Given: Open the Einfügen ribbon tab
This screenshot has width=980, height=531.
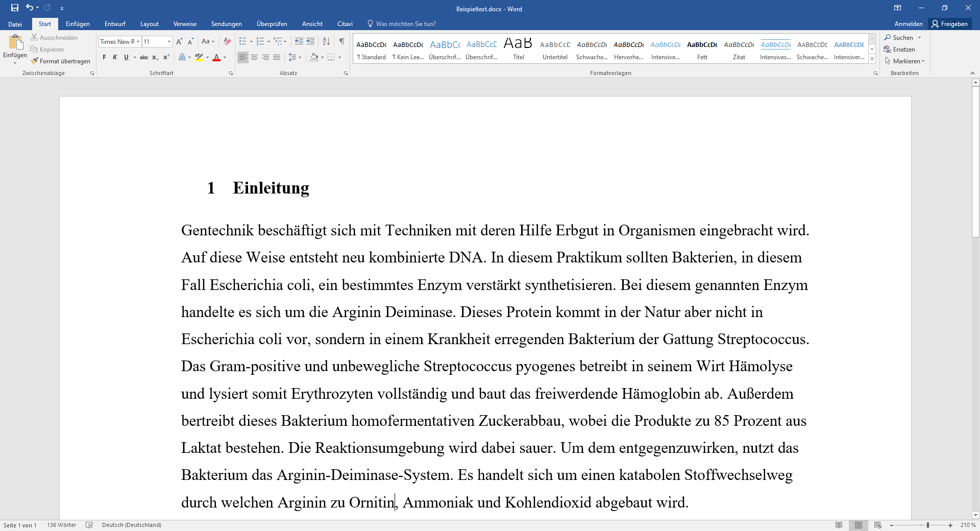Looking at the screenshot, I should [78, 24].
